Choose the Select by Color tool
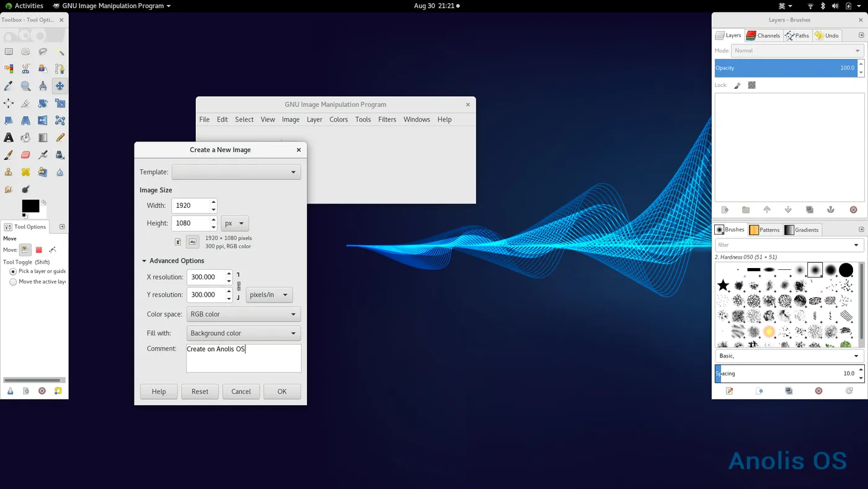Screen dimensions: 868x489 [x=9, y=69]
